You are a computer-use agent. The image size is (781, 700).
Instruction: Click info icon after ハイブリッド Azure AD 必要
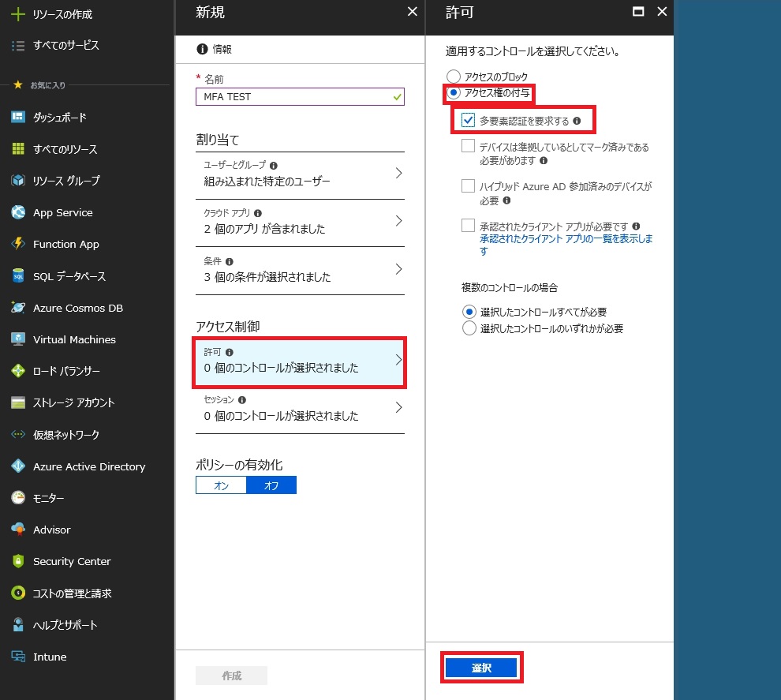point(506,200)
